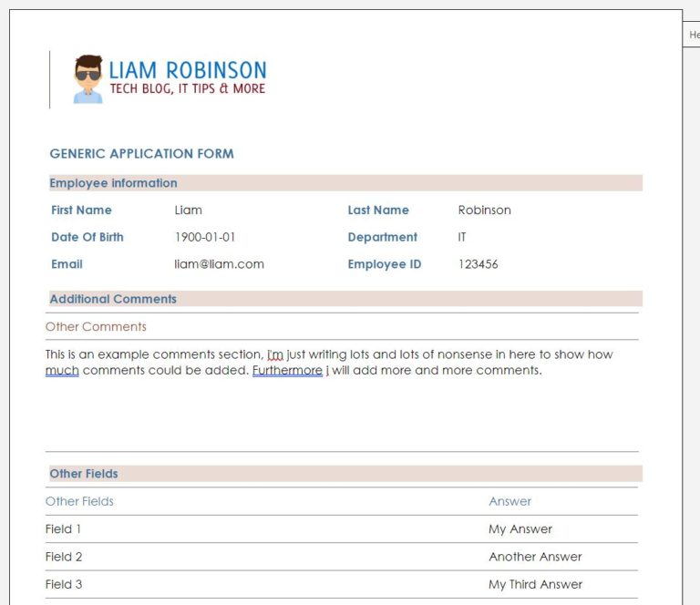This screenshot has width=700, height=605.
Task: Click the First Name label
Action: pyautogui.click(x=81, y=210)
